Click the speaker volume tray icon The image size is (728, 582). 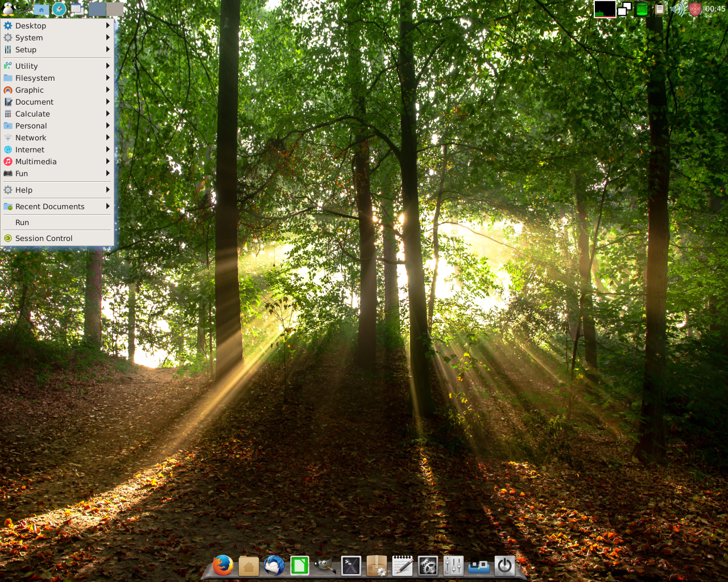click(678, 9)
